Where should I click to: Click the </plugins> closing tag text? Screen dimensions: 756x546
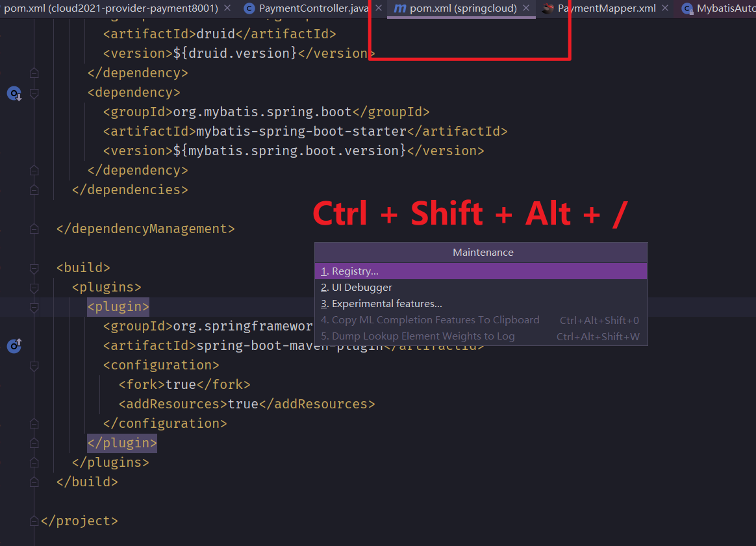click(110, 462)
